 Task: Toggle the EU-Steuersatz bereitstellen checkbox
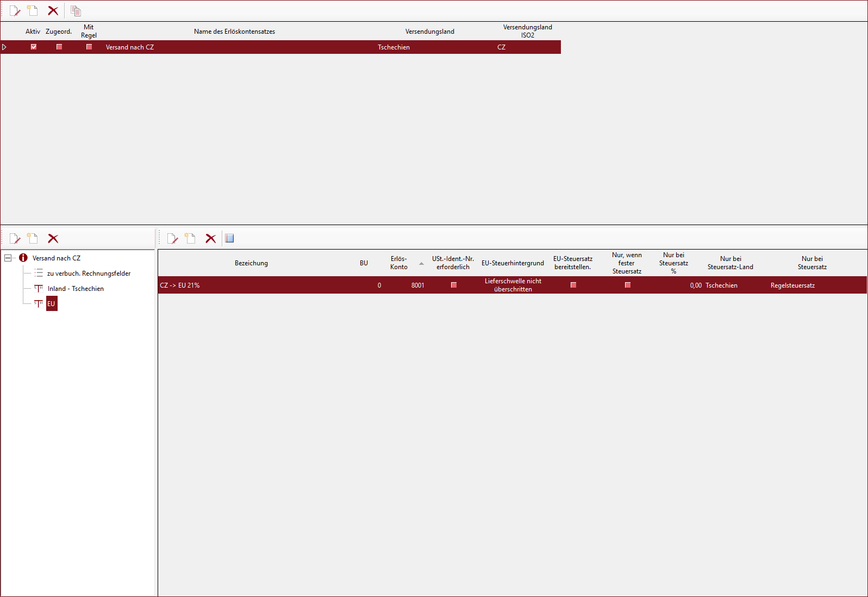pyautogui.click(x=573, y=285)
